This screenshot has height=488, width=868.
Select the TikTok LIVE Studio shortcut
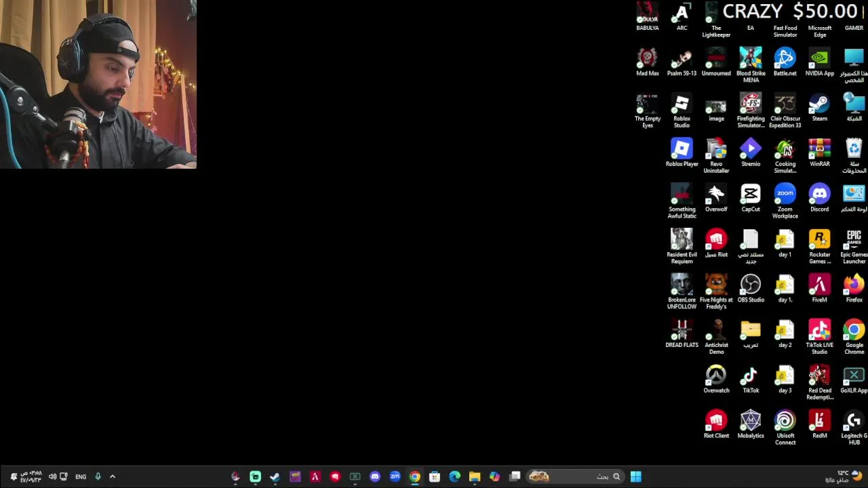coord(819,338)
